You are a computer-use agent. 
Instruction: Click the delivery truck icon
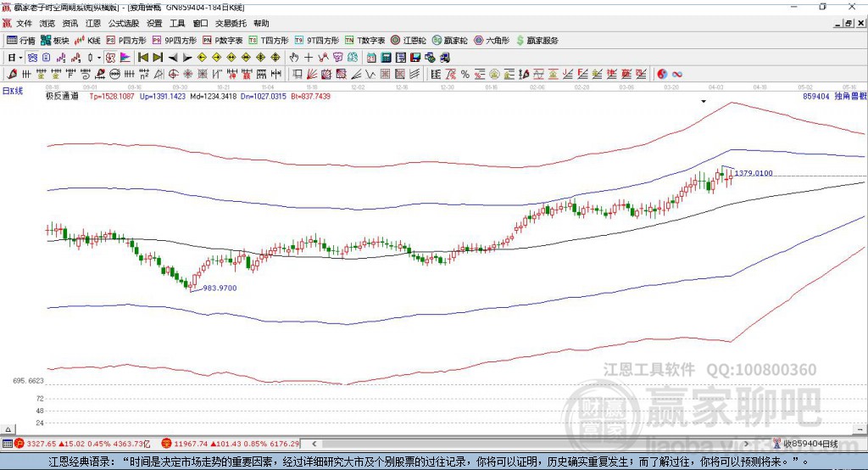[444, 58]
